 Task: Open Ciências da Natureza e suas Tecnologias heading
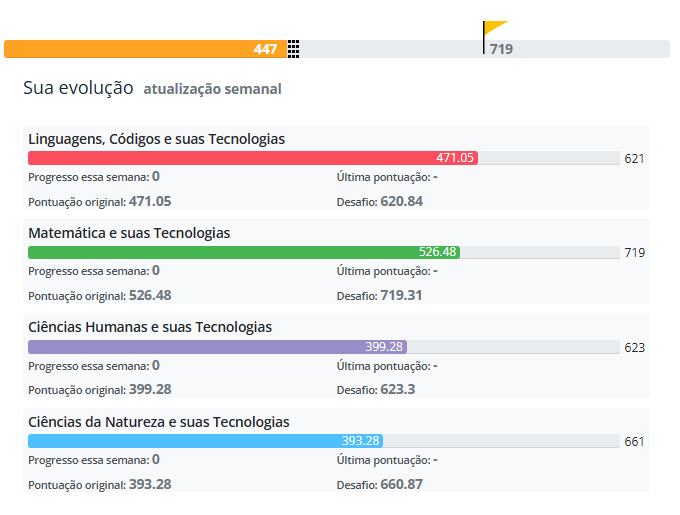pos(159,422)
